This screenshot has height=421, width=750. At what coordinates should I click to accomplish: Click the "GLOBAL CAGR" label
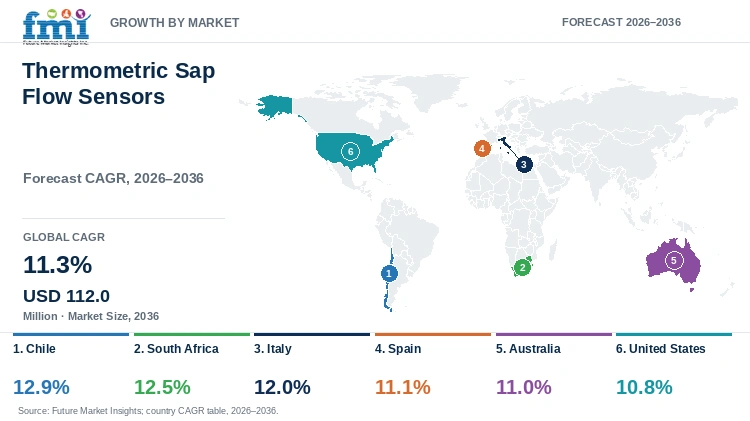pos(64,237)
